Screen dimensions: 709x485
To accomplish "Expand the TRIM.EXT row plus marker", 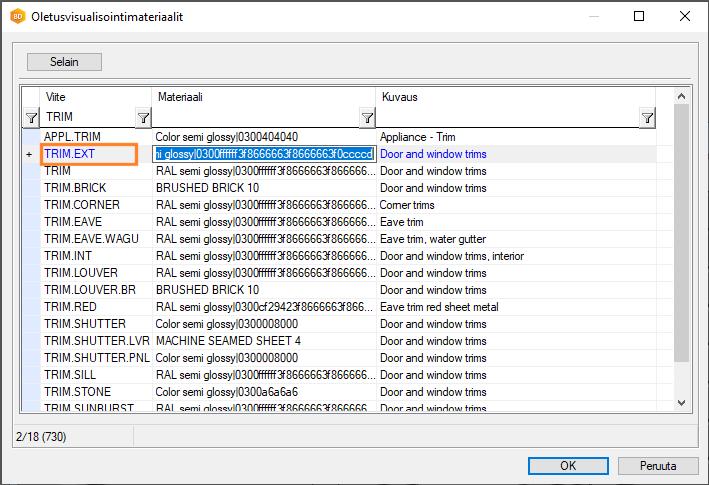I will pyautogui.click(x=29, y=155).
